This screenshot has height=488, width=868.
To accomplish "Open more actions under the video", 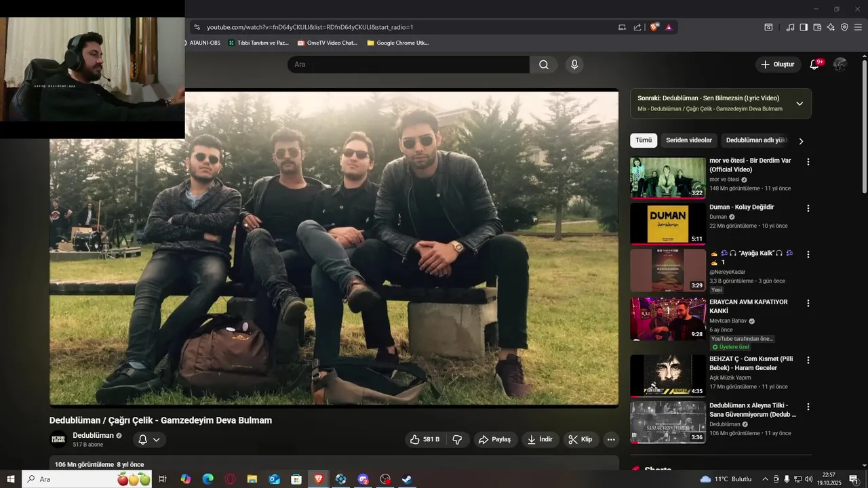I will coord(611,439).
